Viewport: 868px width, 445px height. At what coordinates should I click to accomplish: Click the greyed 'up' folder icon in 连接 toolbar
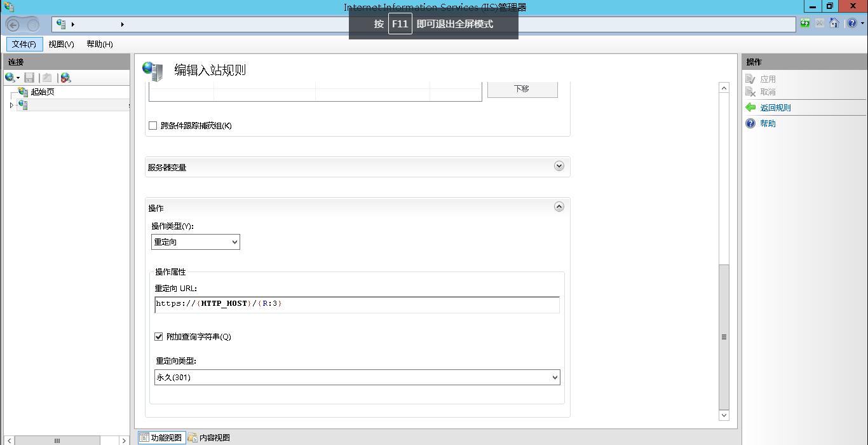click(47, 78)
